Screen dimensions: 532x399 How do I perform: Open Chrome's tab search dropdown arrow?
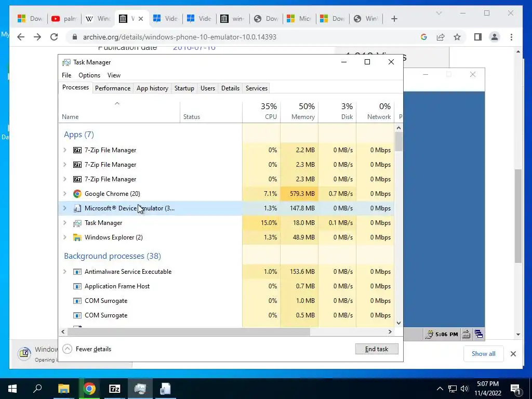[438, 13]
